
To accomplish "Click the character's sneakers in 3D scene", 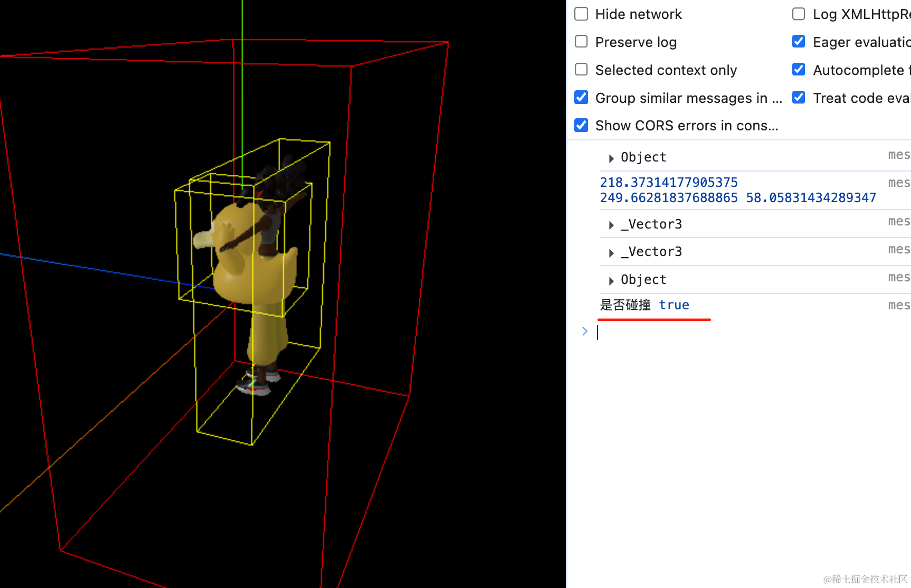I will coord(257,383).
